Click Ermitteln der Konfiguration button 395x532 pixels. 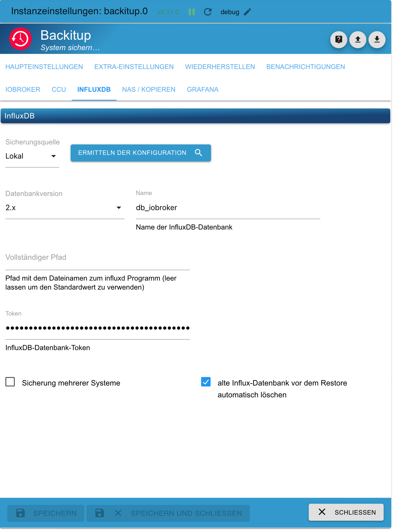(x=141, y=153)
